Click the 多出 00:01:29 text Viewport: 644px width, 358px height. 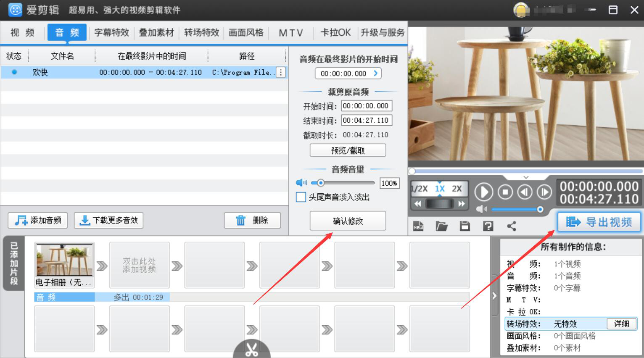[x=138, y=297]
